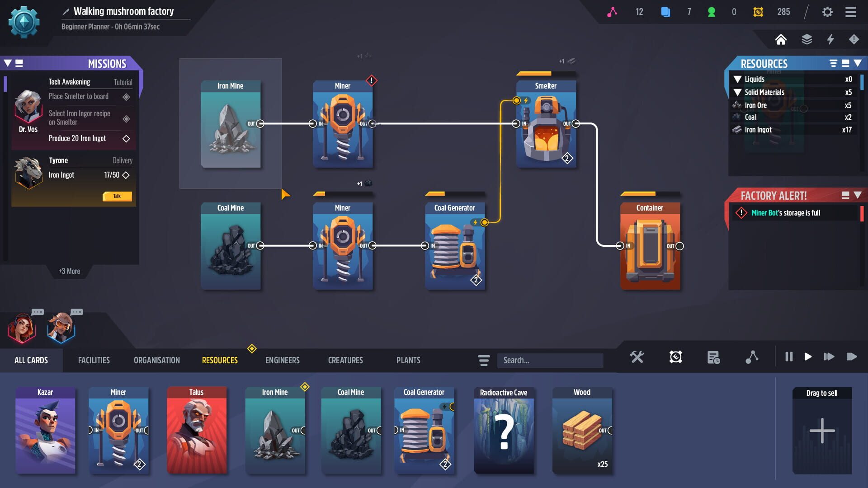Image resolution: width=868 pixels, height=488 pixels.
Task: Open the hammer and wrench tools icon
Action: (x=637, y=357)
